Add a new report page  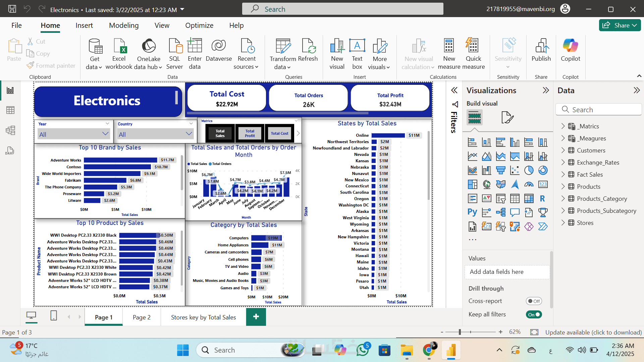click(256, 317)
